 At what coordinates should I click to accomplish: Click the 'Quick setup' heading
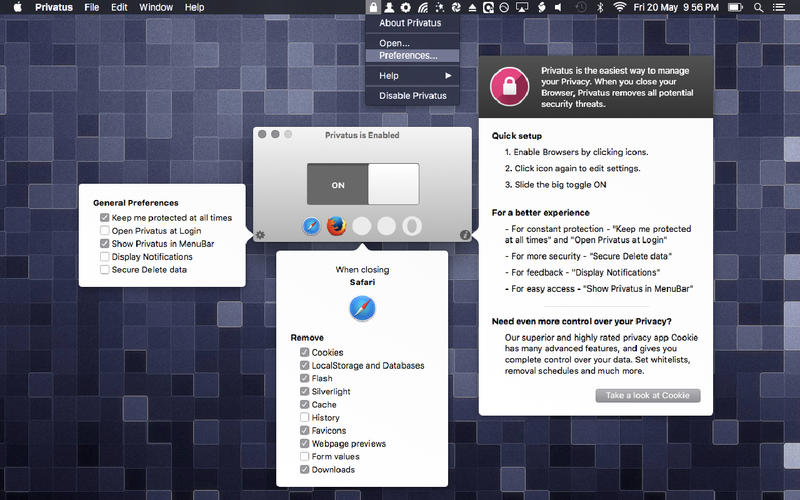(x=517, y=136)
